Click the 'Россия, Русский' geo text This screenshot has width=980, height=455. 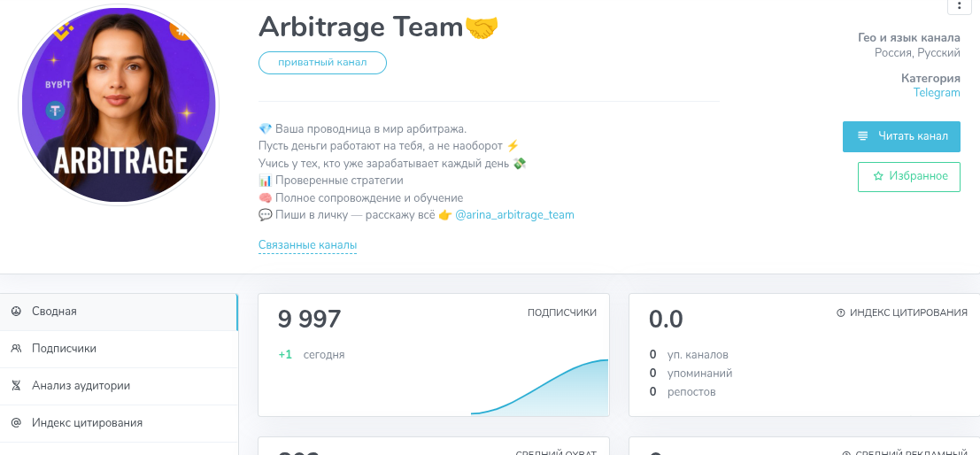click(917, 53)
